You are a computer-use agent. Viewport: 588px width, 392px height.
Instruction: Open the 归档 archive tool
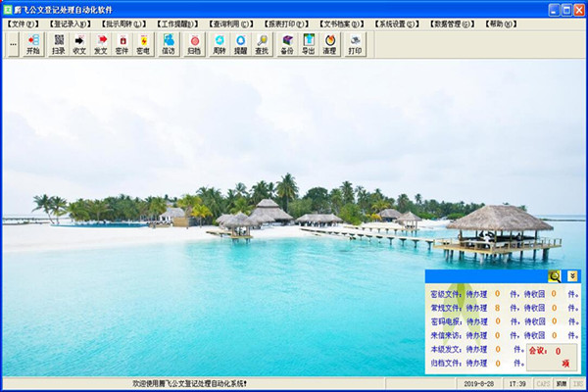pos(194,44)
